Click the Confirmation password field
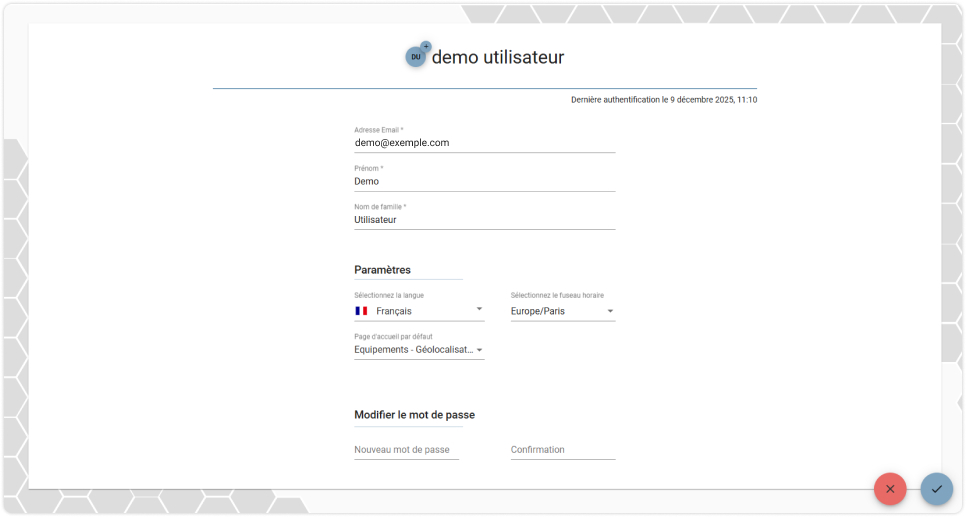966x517 pixels. click(x=562, y=450)
